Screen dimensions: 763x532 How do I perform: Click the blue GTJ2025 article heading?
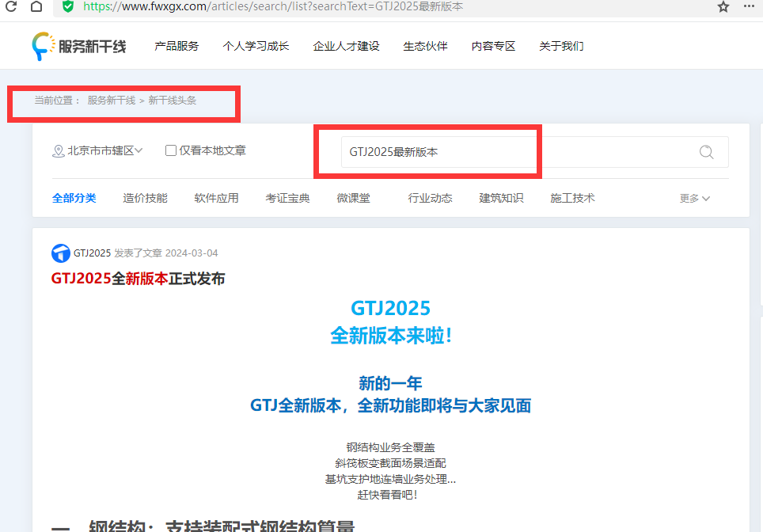tap(391, 308)
